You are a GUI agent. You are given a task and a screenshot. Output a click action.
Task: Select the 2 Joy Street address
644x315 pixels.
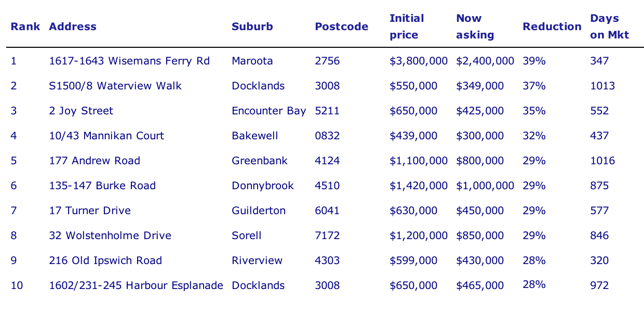coord(81,111)
